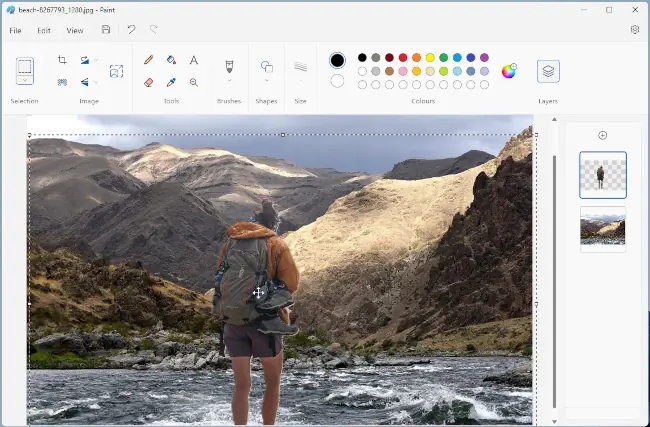Open Paint settings gear
This screenshot has width=650, height=427.
(635, 29)
